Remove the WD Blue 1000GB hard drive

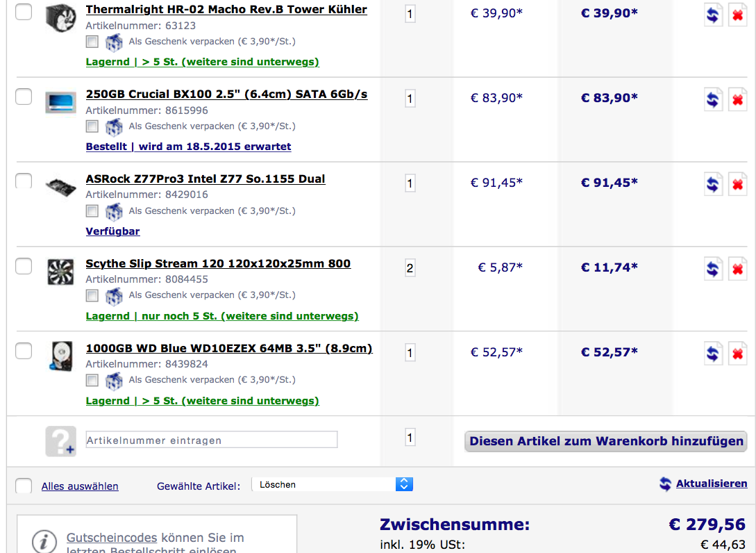737,354
